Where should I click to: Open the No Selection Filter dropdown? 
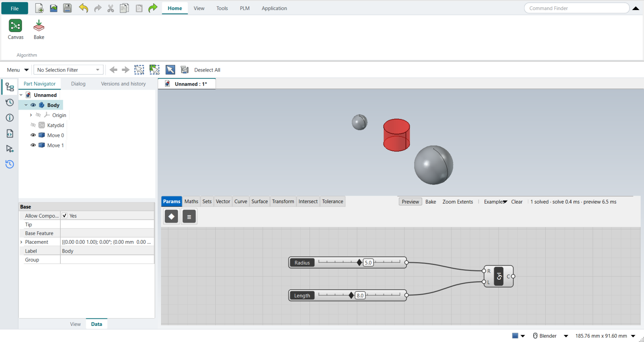point(68,70)
